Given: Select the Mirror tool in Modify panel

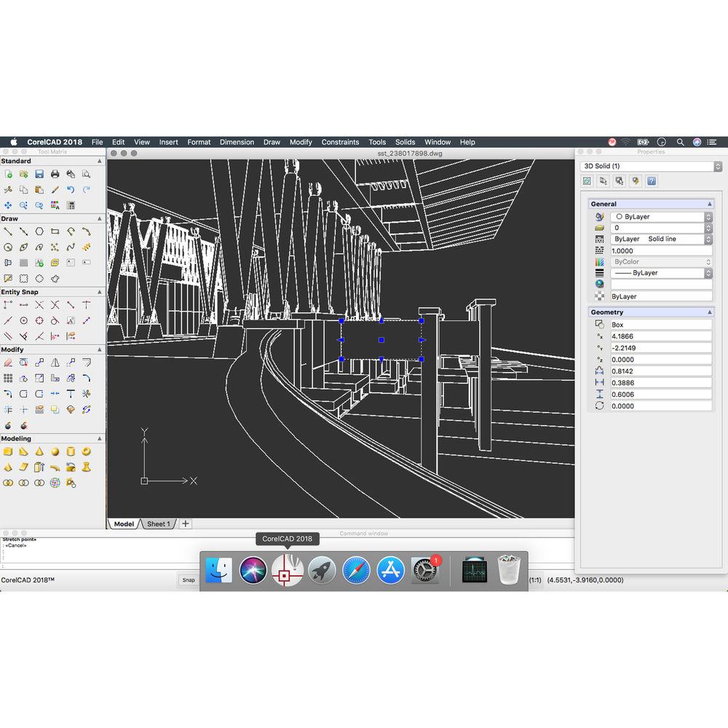Looking at the screenshot, I should (x=56, y=363).
